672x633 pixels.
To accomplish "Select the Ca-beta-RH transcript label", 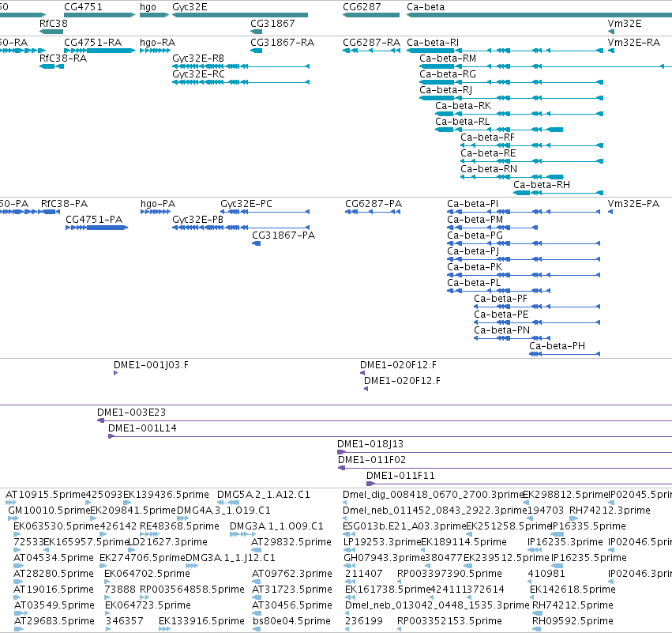I will click(x=541, y=185).
